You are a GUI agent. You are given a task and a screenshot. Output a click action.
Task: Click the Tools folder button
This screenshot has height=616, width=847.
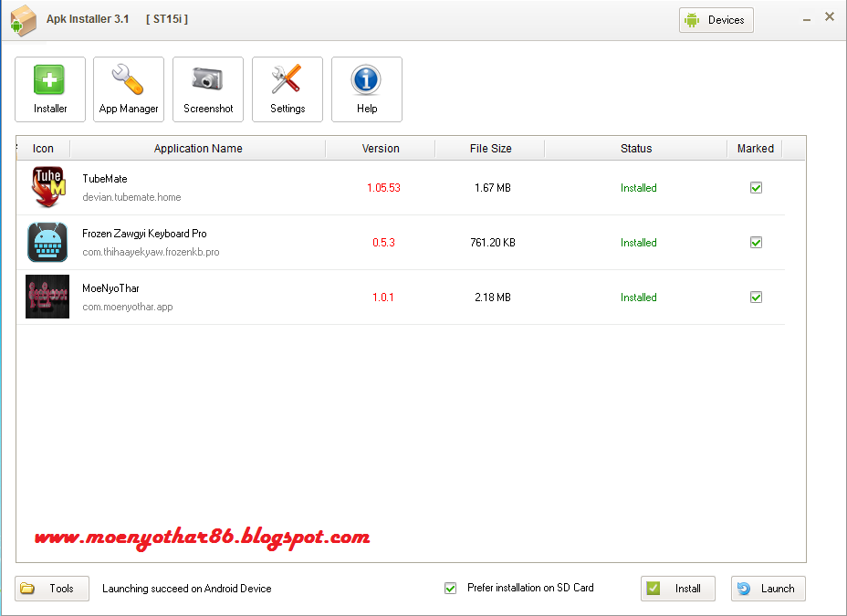52,589
